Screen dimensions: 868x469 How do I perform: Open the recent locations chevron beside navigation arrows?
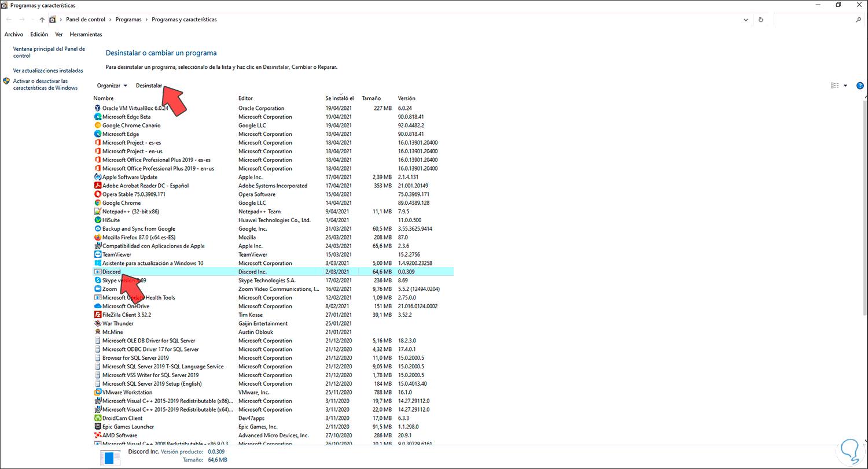tap(33, 20)
